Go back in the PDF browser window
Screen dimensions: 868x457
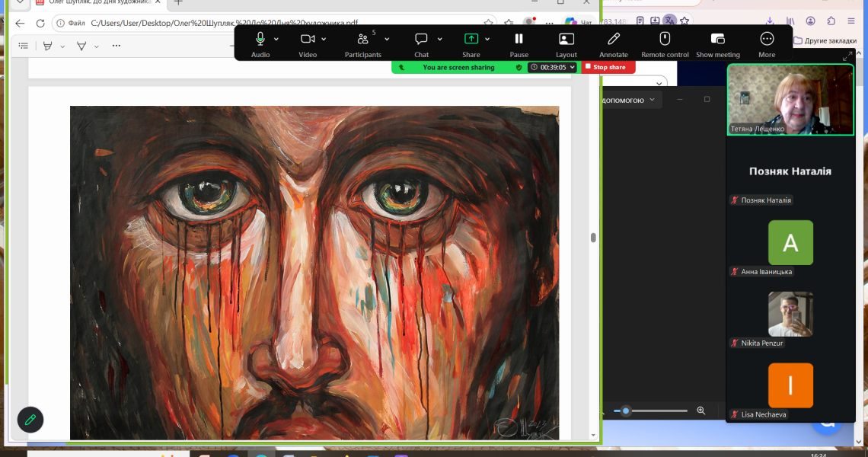pos(20,24)
